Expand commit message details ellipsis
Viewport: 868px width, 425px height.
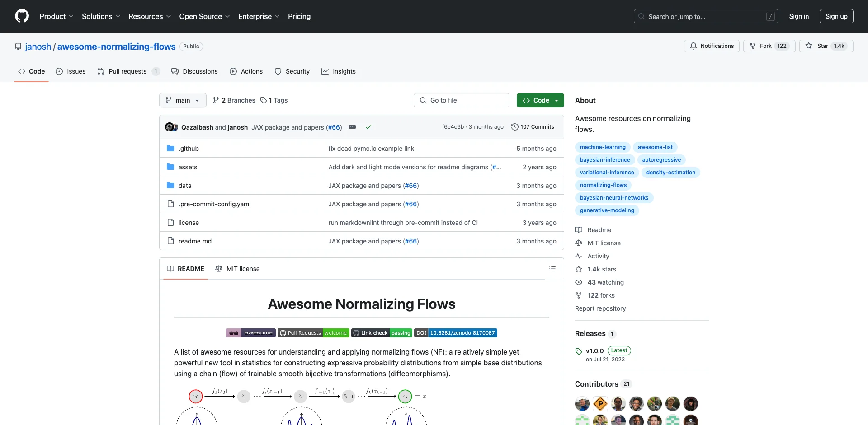352,127
